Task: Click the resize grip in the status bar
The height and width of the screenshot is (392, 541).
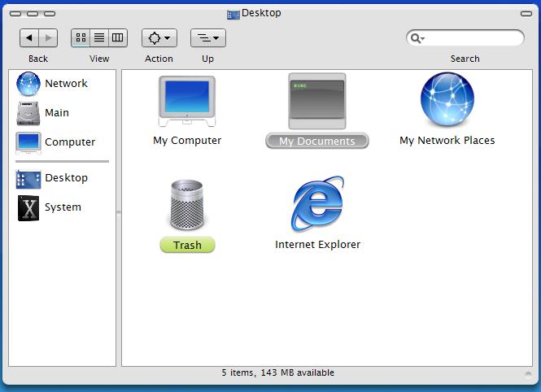Action: [x=528, y=374]
